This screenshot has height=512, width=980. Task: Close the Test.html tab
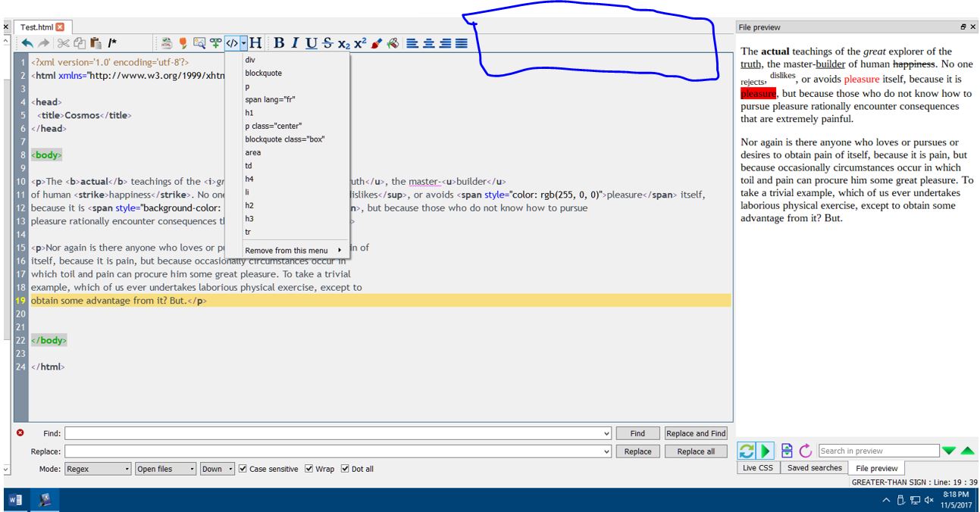click(60, 27)
